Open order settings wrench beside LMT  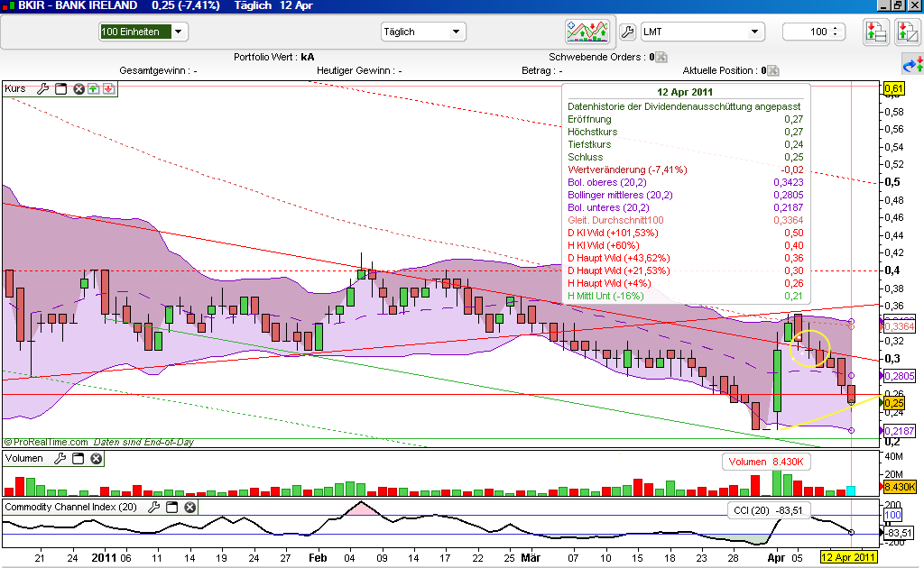(x=628, y=32)
